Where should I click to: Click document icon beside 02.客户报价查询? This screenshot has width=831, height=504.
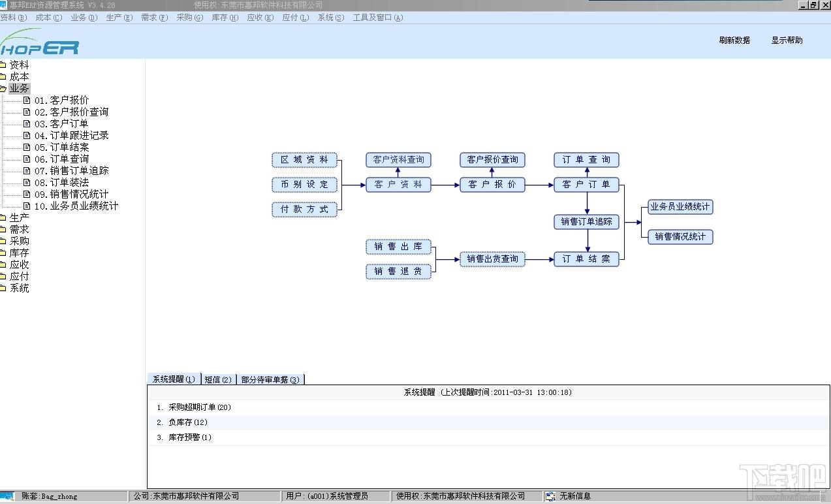27,112
